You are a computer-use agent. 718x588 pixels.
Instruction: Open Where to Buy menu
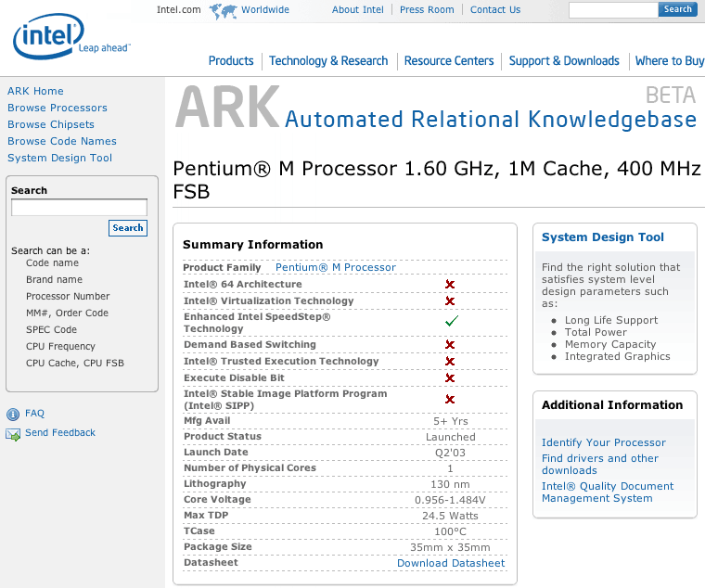tap(670, 61)
